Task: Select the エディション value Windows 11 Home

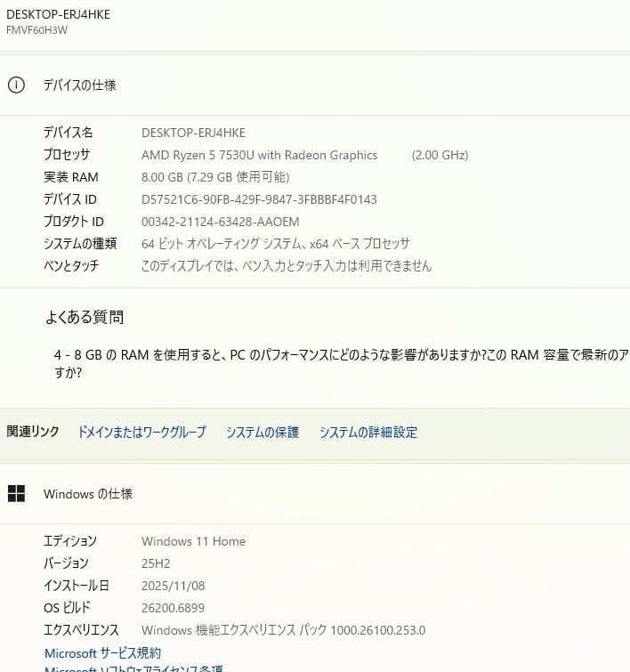Action: 193,542
